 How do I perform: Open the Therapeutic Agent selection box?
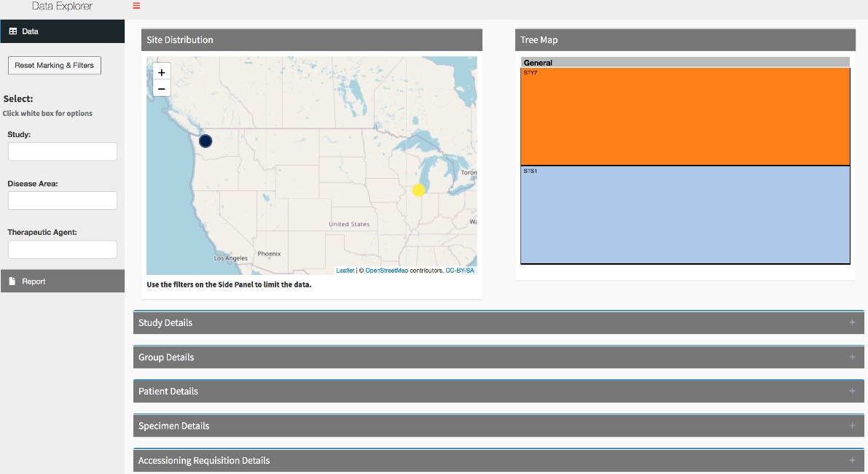63,249
